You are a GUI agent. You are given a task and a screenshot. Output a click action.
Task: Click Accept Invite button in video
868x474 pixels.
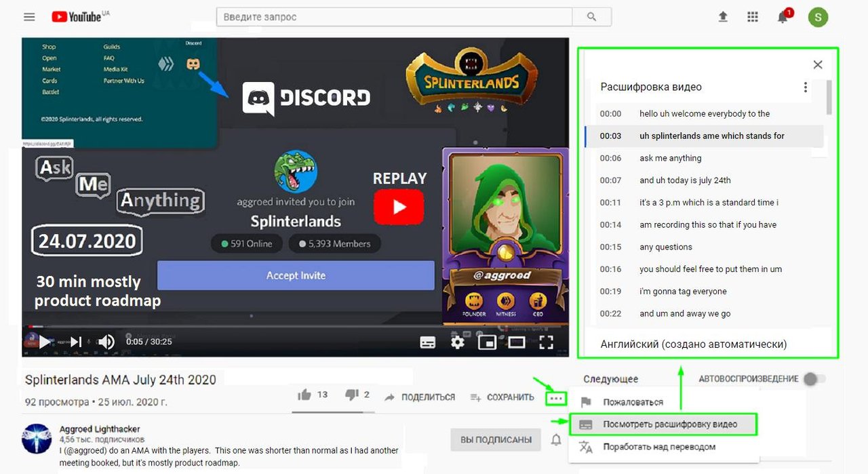(x=296, y=275)
